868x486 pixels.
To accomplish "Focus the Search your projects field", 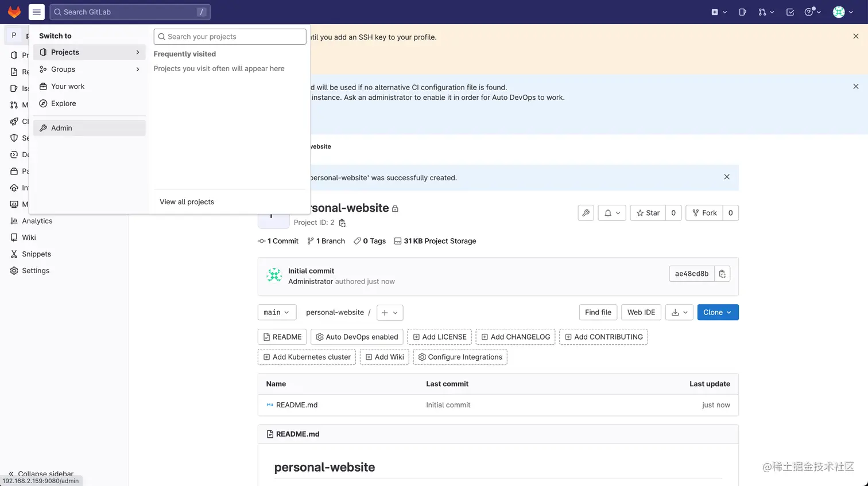I will [x=230, y=37].
